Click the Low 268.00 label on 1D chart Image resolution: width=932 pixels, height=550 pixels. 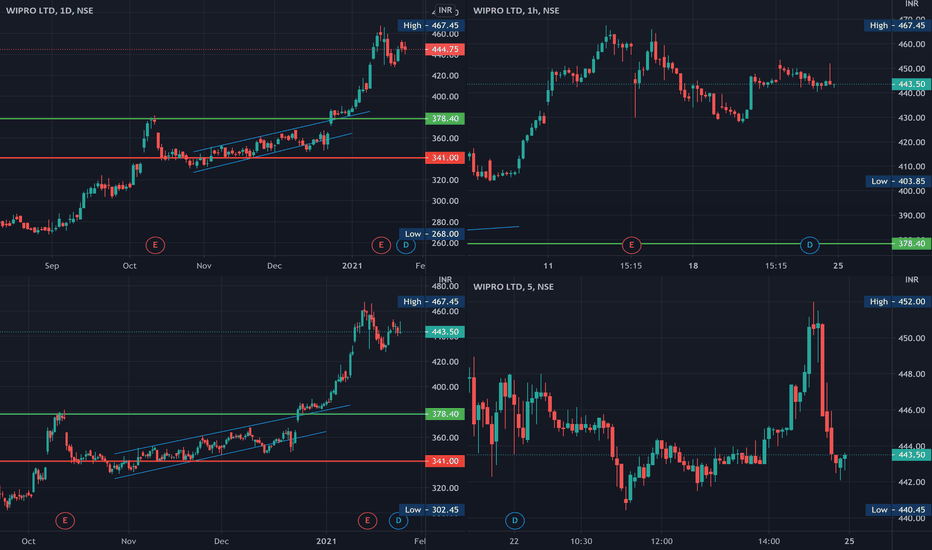click(432, 234)
